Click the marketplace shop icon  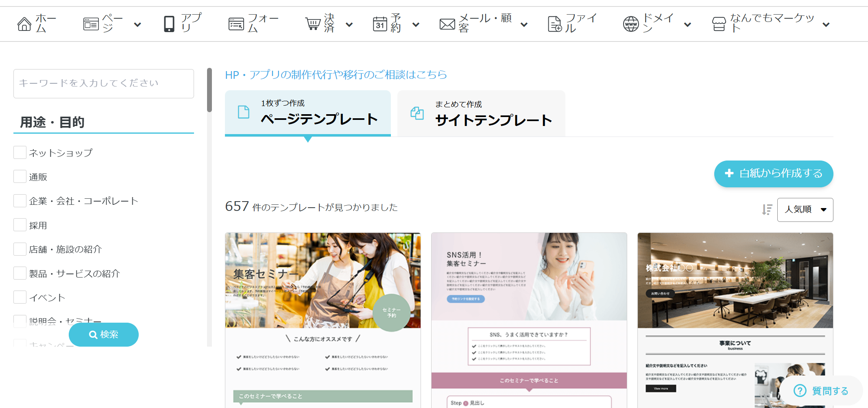[x=719, y=24]
